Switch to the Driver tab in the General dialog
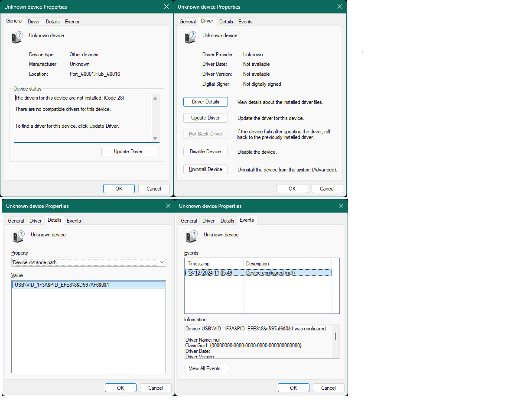527x420 pixels. click(34, 21)
